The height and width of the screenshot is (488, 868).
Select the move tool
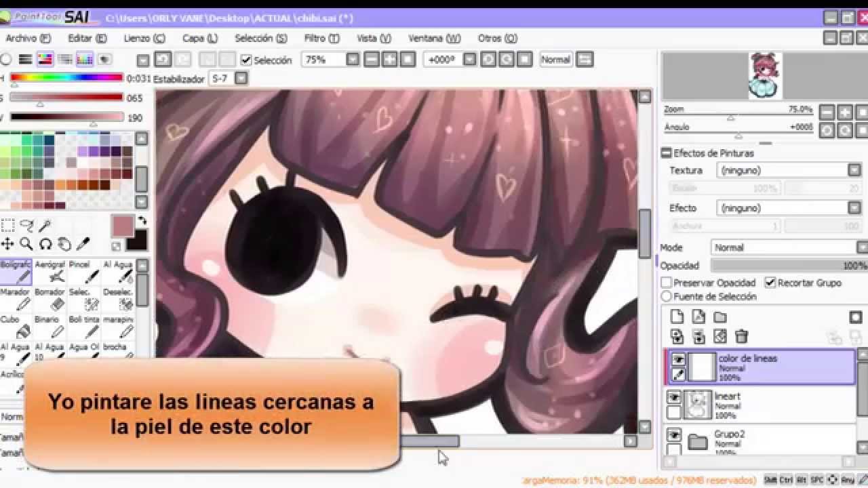coord(7,244)
